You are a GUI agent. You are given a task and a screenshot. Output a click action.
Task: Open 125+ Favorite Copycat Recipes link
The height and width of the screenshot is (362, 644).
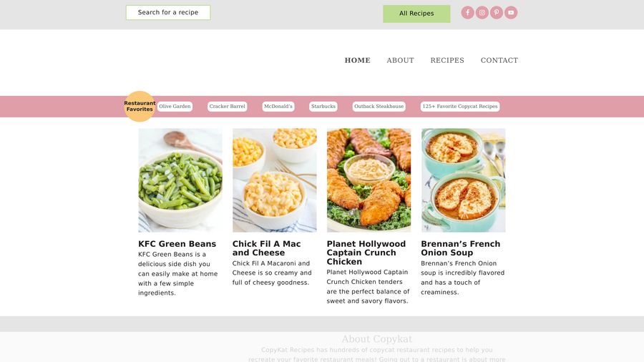460,107
